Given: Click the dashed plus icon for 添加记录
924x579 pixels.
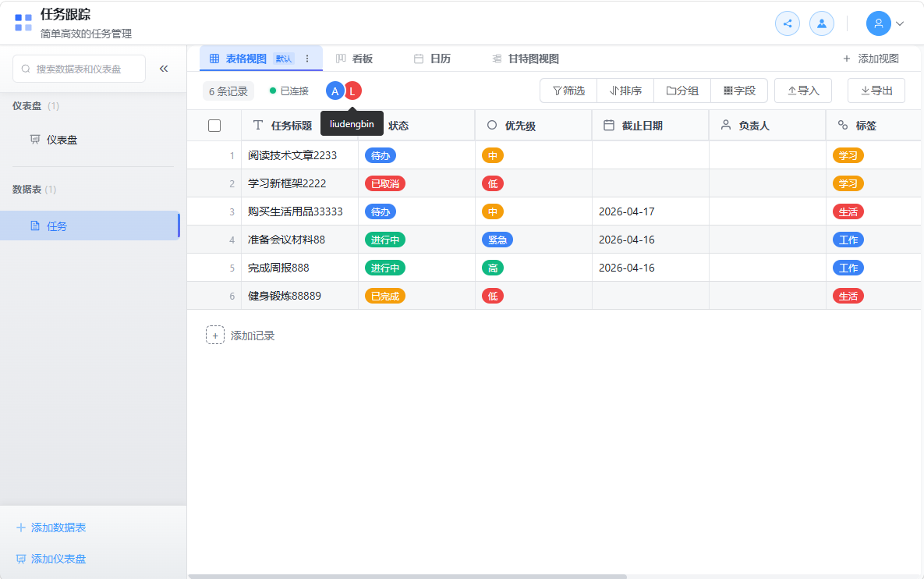Looking at the screenshot, I should [215, 336].
